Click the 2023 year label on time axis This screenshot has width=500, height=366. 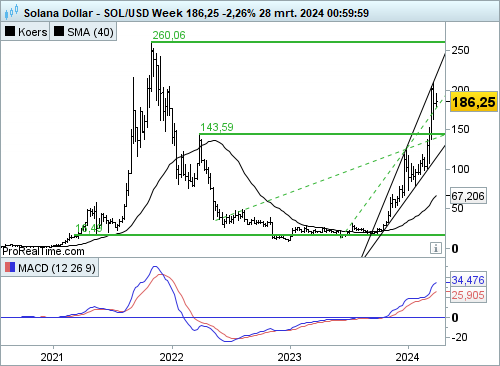[x=289, y=357]
